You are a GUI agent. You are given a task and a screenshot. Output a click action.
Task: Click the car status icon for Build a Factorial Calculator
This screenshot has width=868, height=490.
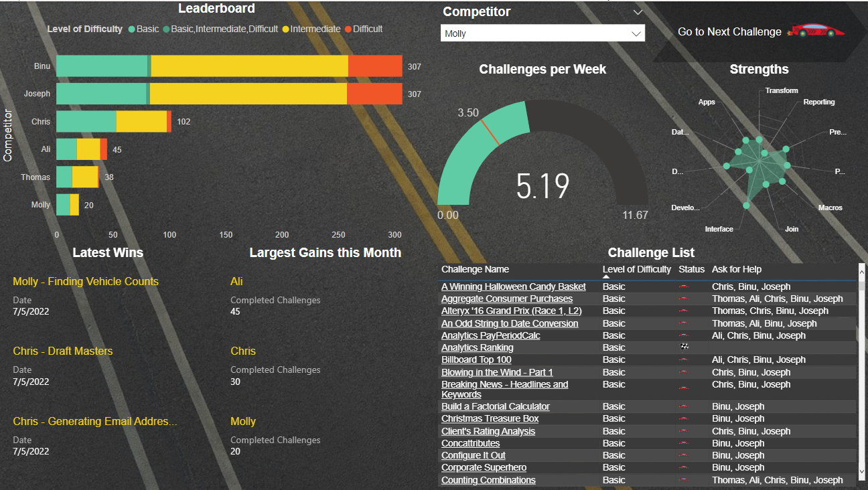click(684, 406)
